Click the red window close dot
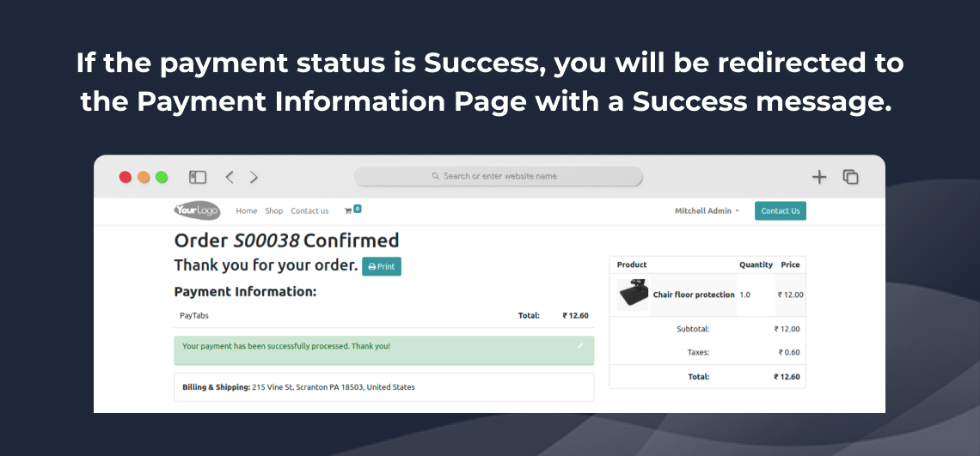The width and height of the screenshot is (980, 456). coord(126,178)
